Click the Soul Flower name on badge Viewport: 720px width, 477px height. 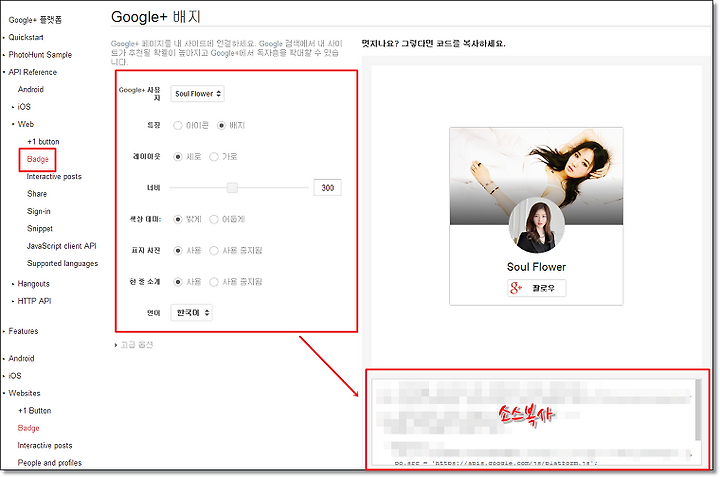536,267
